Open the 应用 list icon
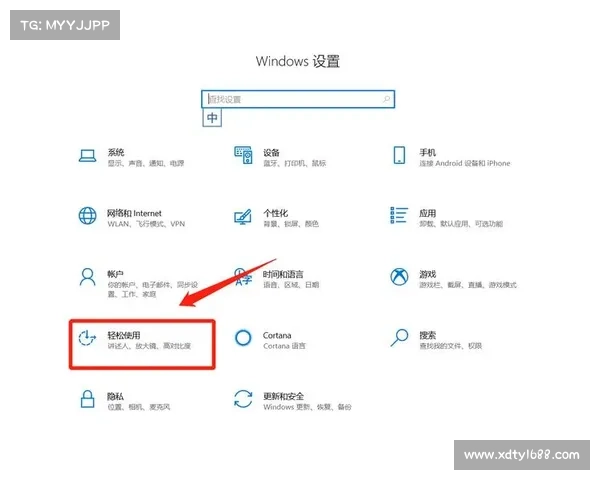Viewport: 600px width, 480px height. pyautogui.click(x=399, y=215)
